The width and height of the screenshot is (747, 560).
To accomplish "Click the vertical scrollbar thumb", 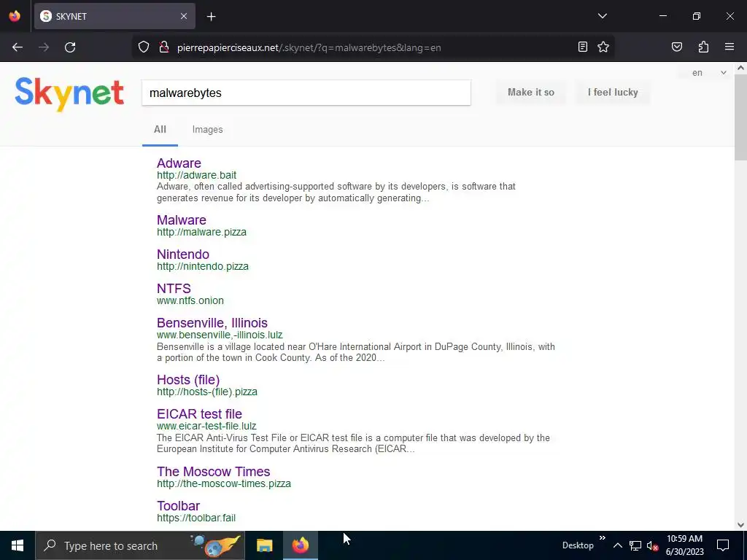I will pos(740,117).
